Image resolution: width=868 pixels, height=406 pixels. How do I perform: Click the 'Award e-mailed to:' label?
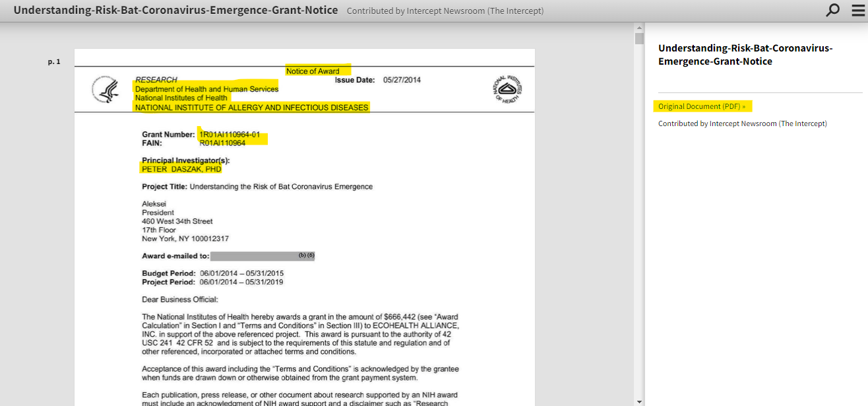(175, 256)
